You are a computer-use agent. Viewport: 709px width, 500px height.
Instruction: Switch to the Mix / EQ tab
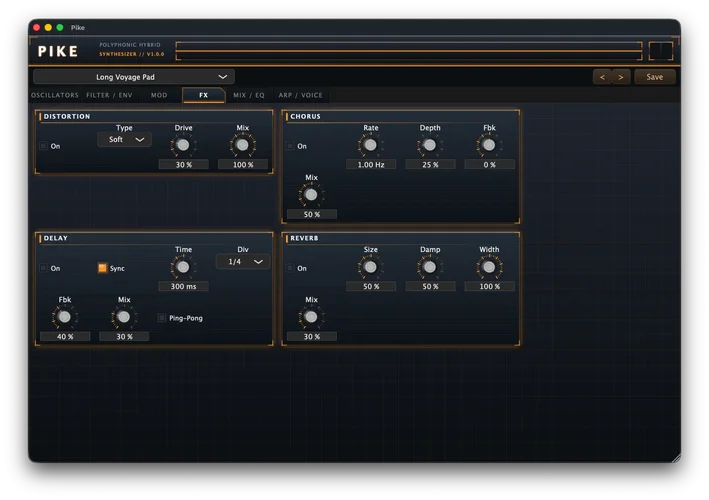pyautogui.click(x=249, y=95)
